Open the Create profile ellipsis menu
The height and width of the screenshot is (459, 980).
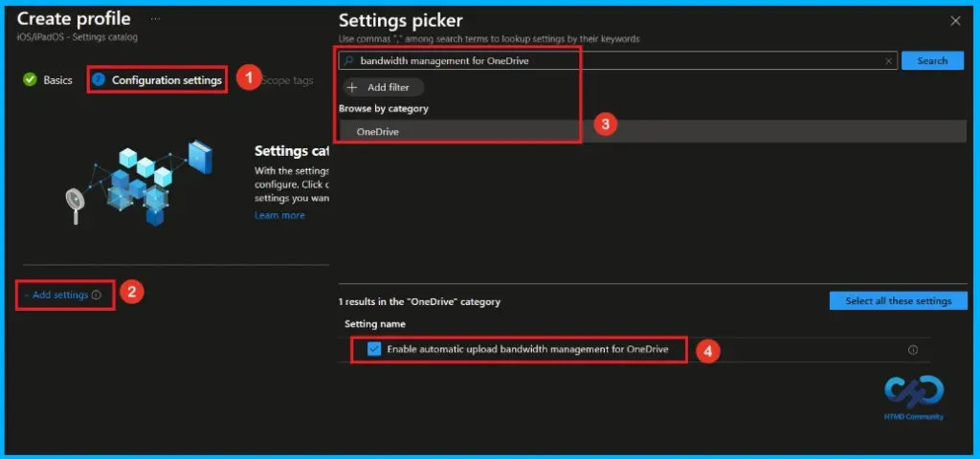[156, 19]
